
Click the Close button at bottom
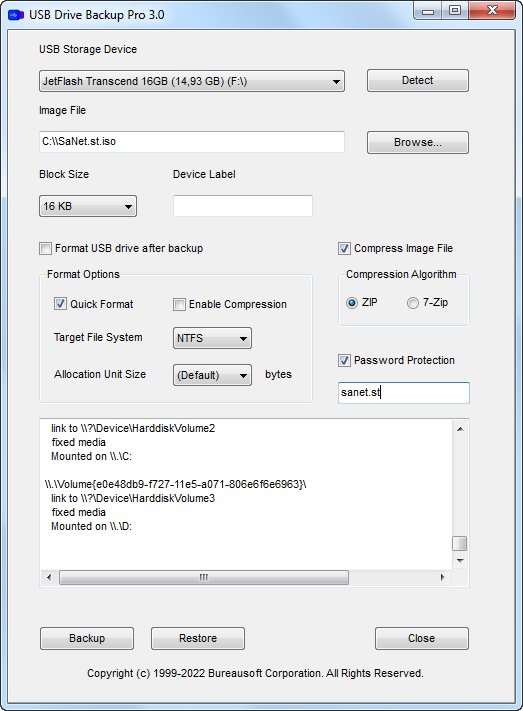pos(421,638)
